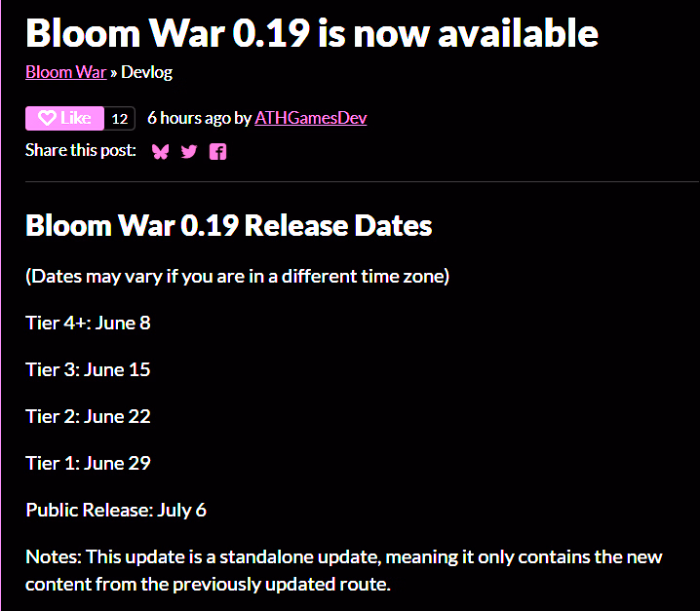Click the "Share this post:" label
Viewport: 700px width, 611px height.
click(x=80, y=150)
